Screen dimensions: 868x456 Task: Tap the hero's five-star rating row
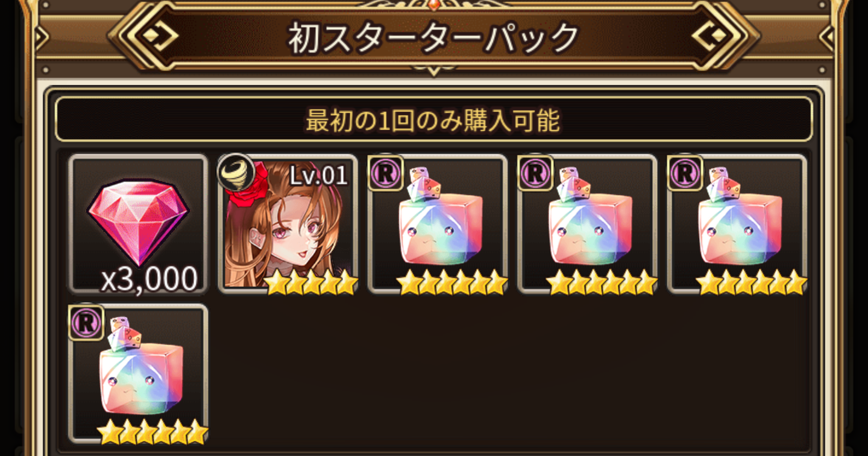[311, 282]
